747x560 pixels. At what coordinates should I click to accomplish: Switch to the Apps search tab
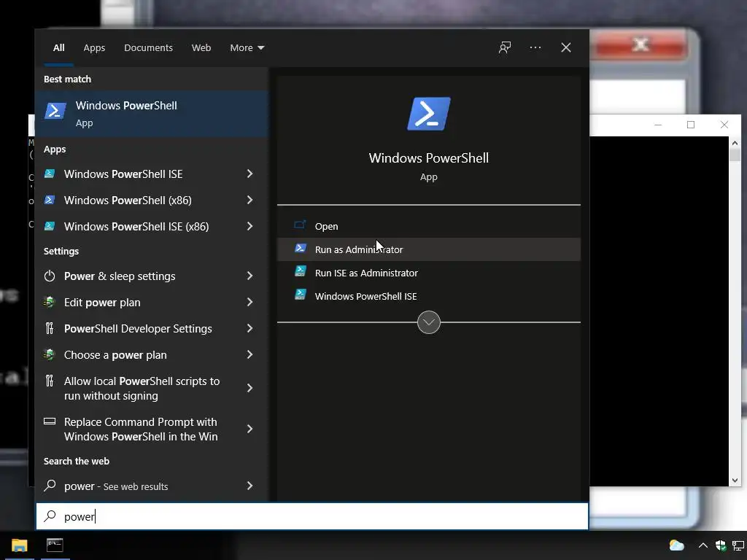click(x=94, y=47)
